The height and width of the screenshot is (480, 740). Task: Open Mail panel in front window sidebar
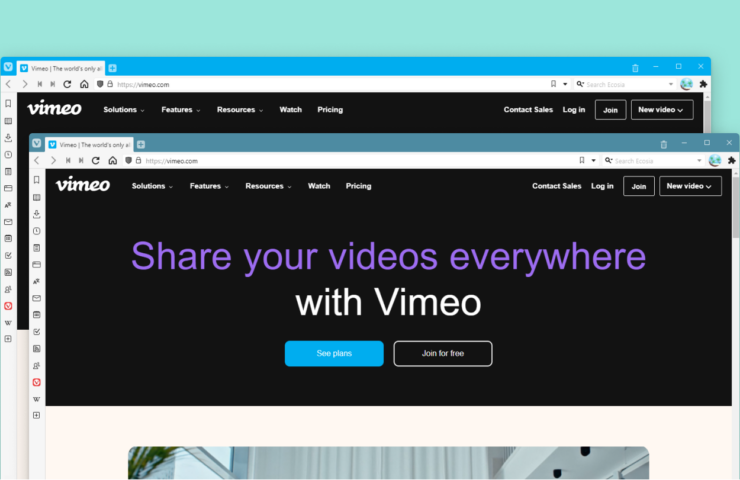coord(37,298)
